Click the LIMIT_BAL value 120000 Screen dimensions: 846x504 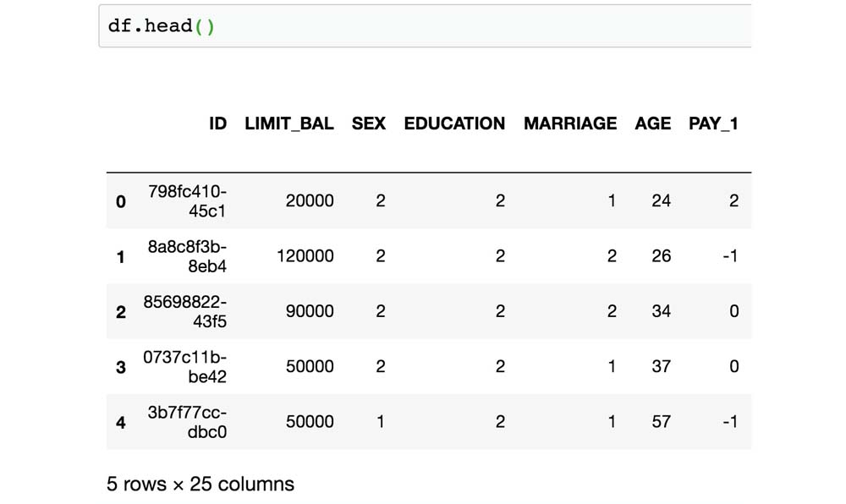click(x=305, y=256)
